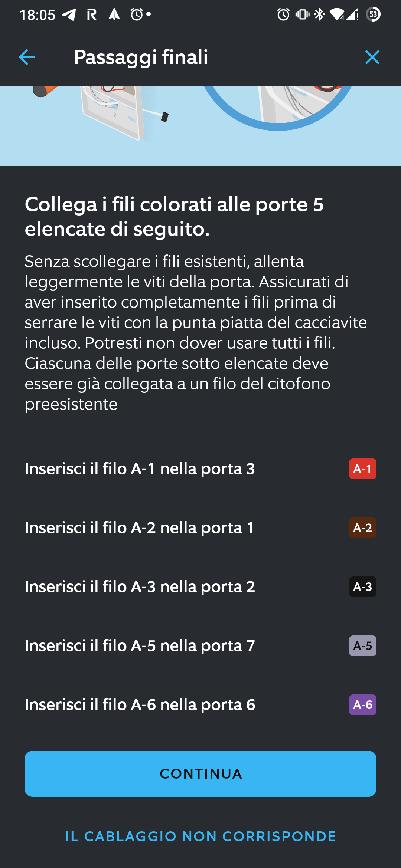The height and width of the screenshot is (868, 401).
Task: Select 'Inserisci il filo A-3 nella porta 2'
Action: (140, 587)
